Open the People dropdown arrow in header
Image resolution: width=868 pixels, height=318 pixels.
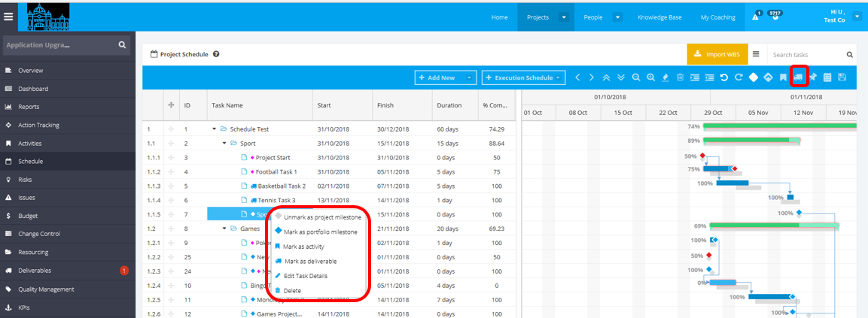pyautogui.click(x=618, y=17)
